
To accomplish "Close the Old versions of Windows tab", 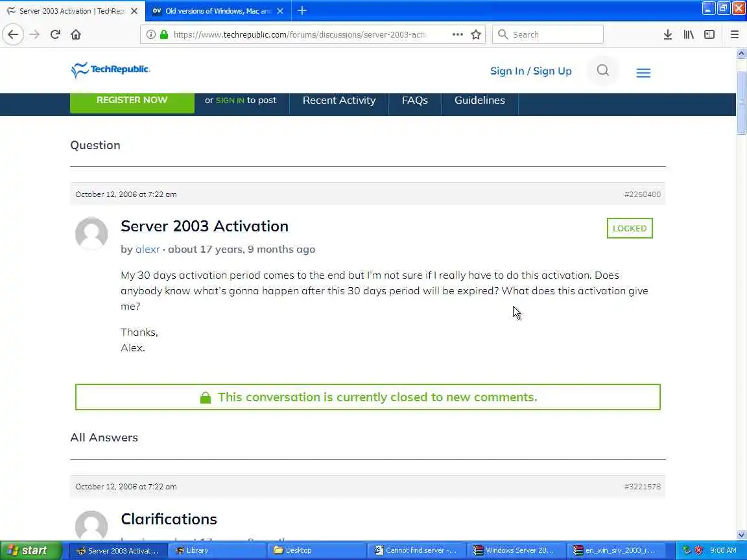I will [x=280, y=11].
